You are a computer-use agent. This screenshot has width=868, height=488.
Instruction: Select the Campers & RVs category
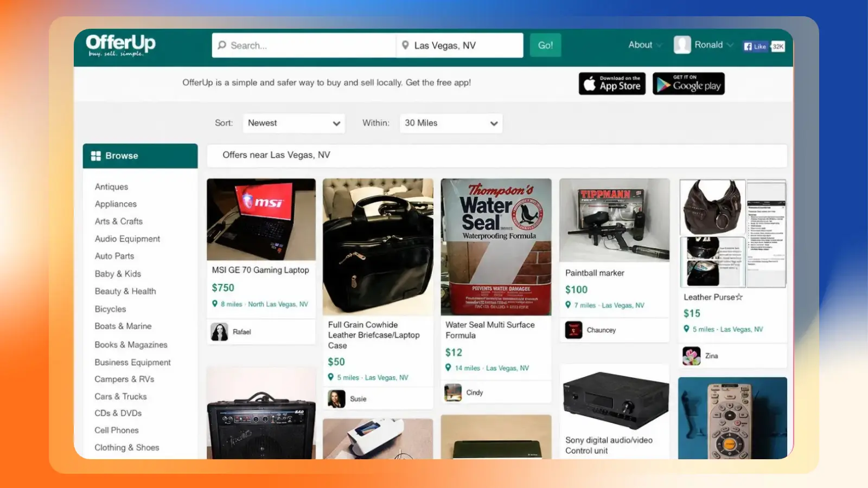coord(124,379)
